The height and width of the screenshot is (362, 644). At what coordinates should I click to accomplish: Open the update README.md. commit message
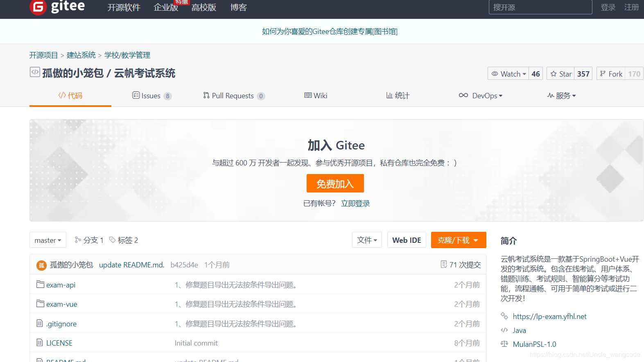click(x=132, y=265)
